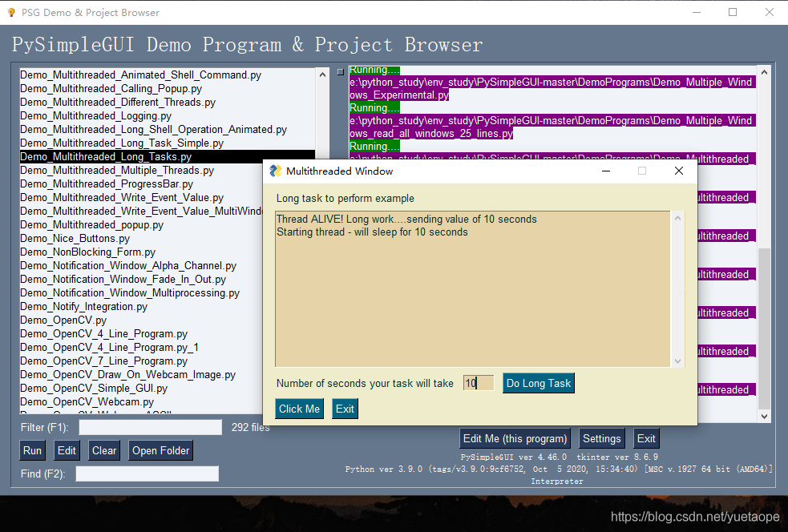Click Edit Me (this program) button
Screen dimensions: 788x532
(515, 438)
